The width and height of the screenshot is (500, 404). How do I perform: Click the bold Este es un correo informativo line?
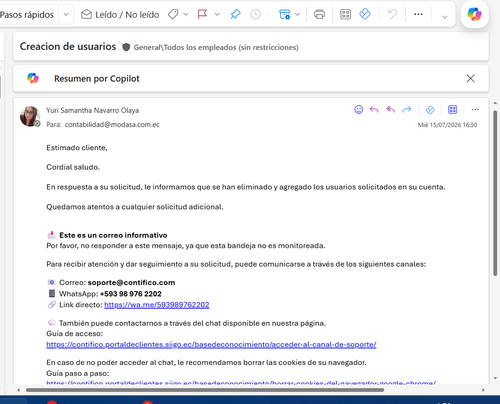[113, 235]
